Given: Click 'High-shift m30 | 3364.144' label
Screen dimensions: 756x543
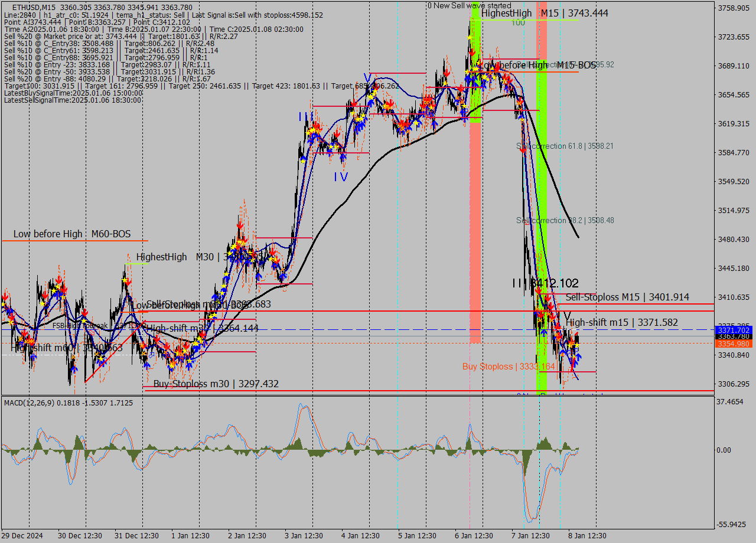Looking at the screenshot, I should pos(202,328).
